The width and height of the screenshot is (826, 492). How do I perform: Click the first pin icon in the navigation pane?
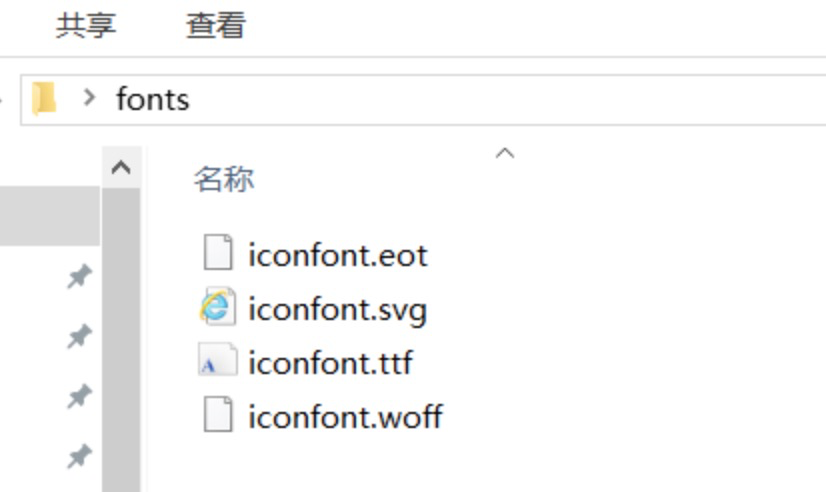[78, 277]
